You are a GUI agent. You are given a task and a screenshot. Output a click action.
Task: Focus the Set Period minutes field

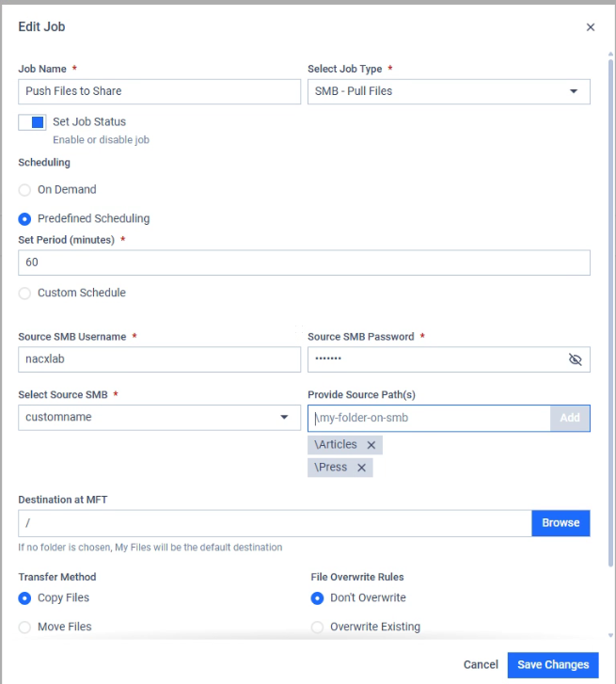[305, 262]
